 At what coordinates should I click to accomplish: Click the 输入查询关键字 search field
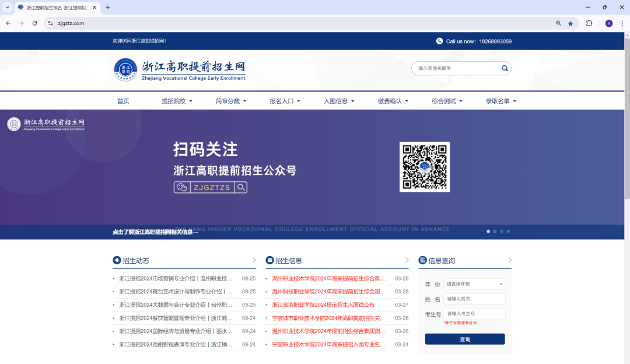click(457, 68)
